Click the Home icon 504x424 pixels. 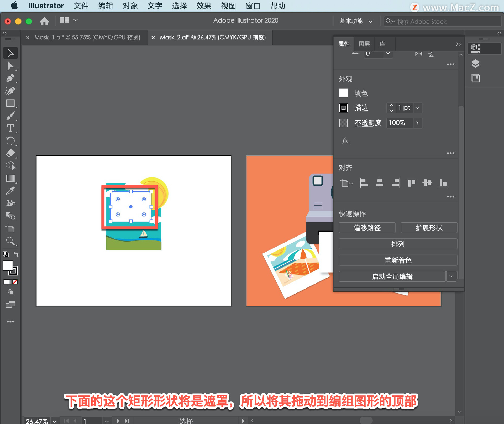tap(44, 21)
